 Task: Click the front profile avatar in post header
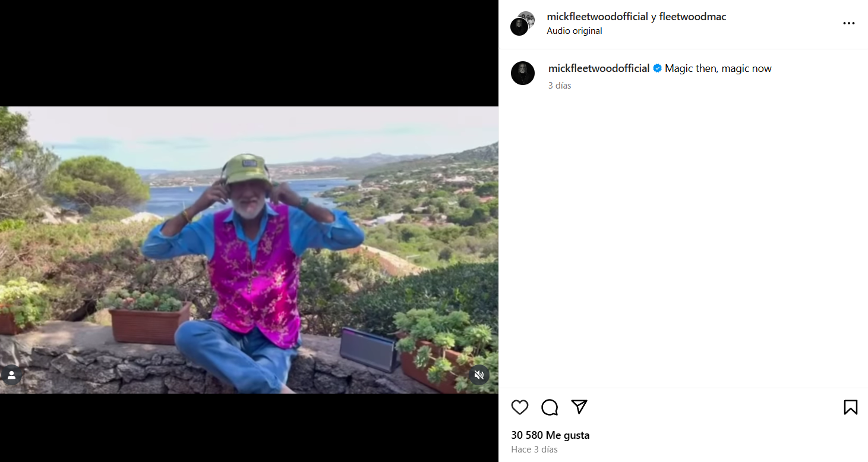click(x=519, y=27)
